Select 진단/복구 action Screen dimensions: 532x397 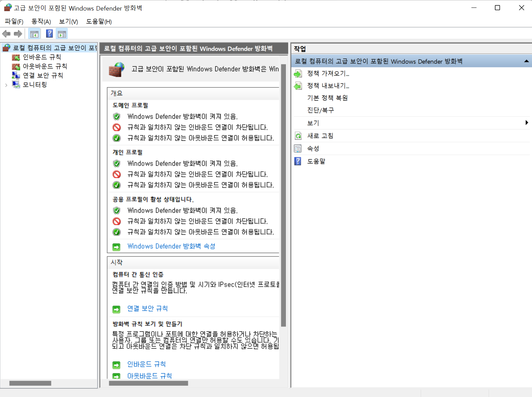tap(321, 110)
